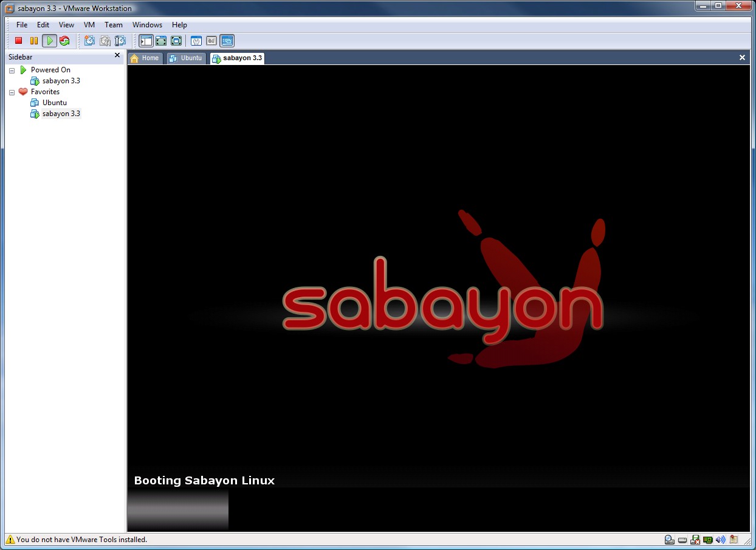Click the Revert to snapshot icon
The image size is (756, 550).
[105, 41]
